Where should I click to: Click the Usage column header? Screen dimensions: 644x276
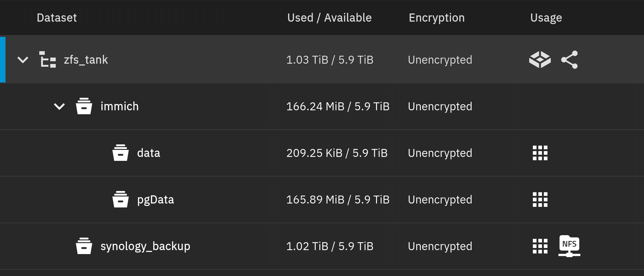546,18
